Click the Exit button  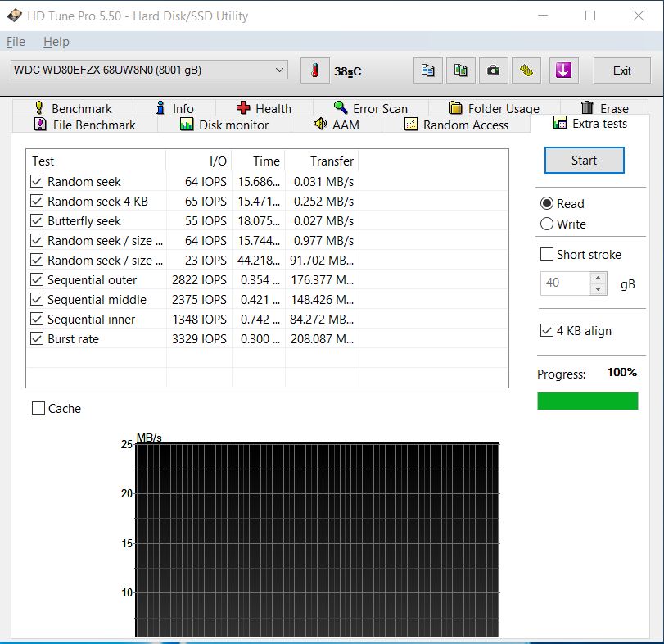click(621, 70)
